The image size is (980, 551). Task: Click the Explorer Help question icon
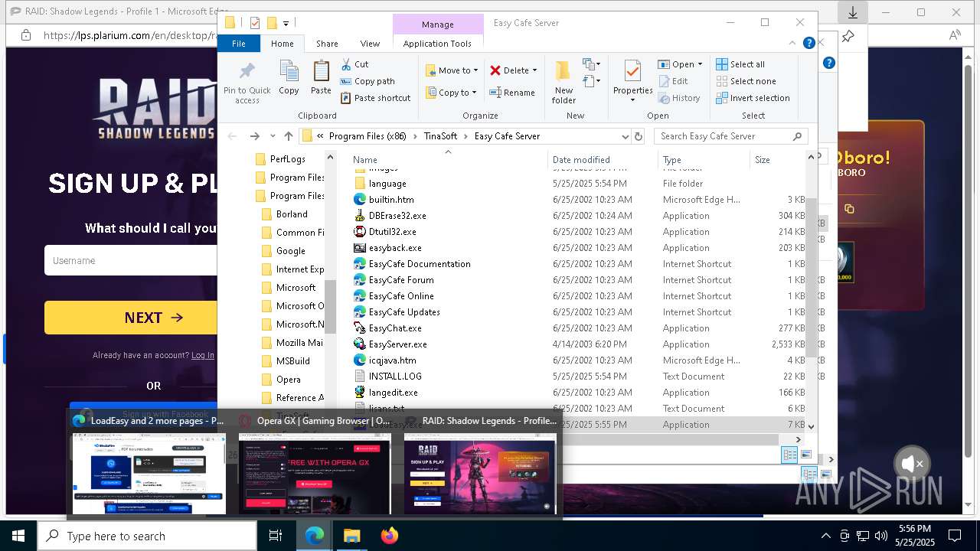[x=808, y=43]
